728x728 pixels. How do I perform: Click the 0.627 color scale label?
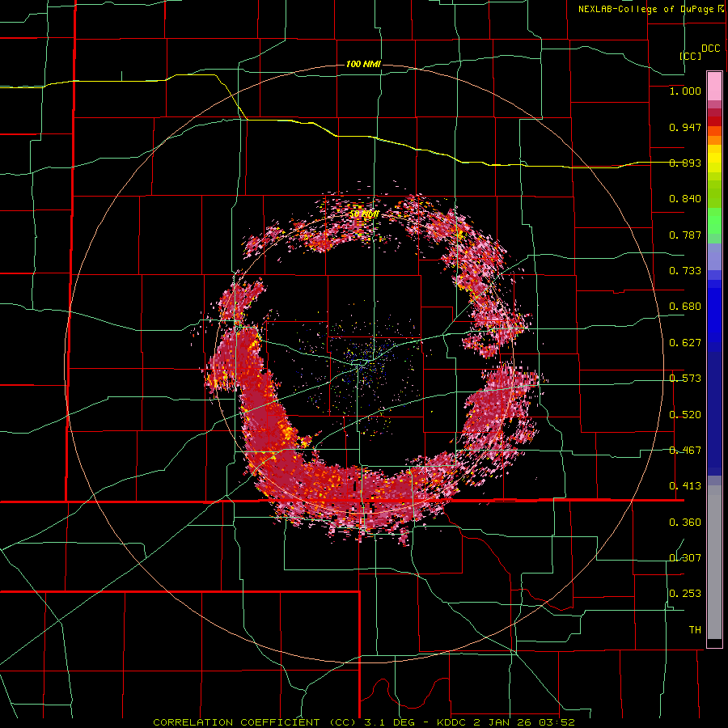[x=685, y=343]
